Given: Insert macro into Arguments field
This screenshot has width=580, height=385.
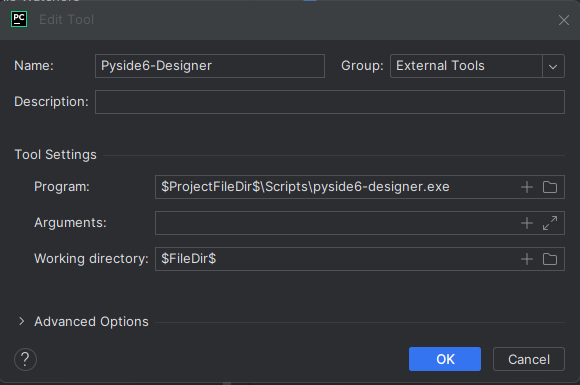Looking at the screenshot, I should point(527,223).
